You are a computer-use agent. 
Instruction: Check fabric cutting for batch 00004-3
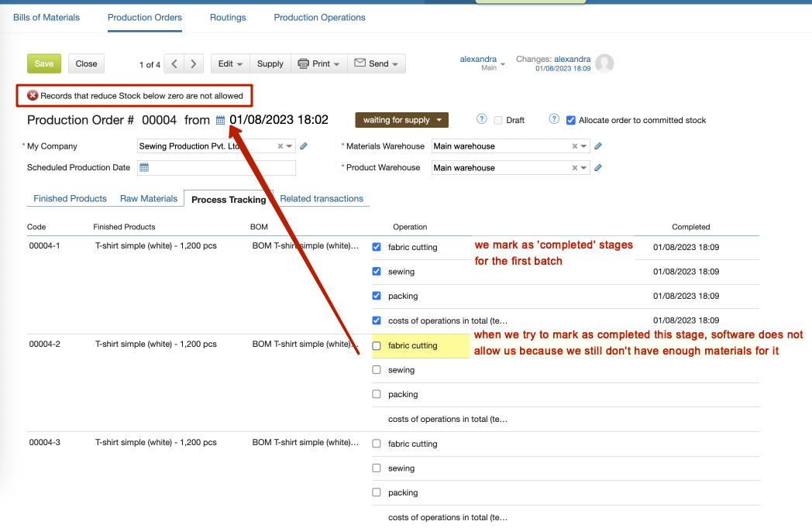click(377, 444)
